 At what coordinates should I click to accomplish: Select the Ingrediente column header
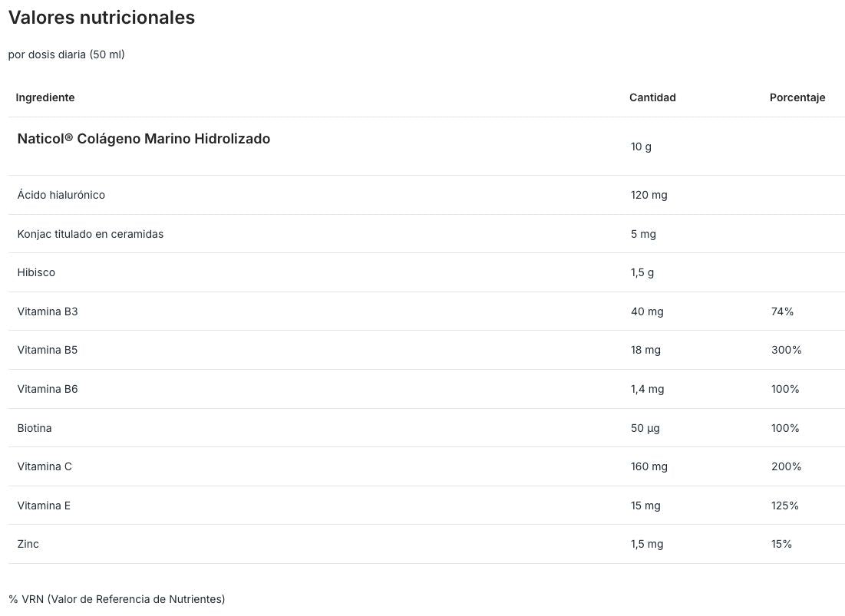(45, 97)
